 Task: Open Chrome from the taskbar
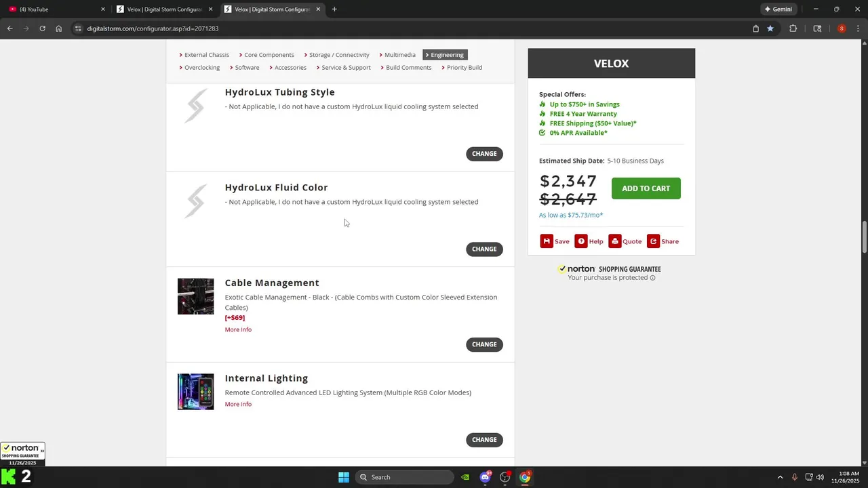pos(525,477)
